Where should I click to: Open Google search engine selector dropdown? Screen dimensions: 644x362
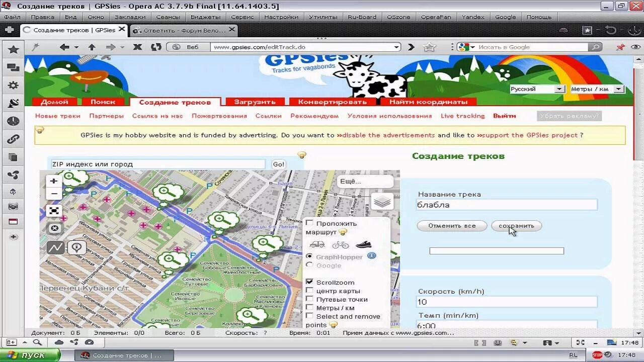[466, 47]
